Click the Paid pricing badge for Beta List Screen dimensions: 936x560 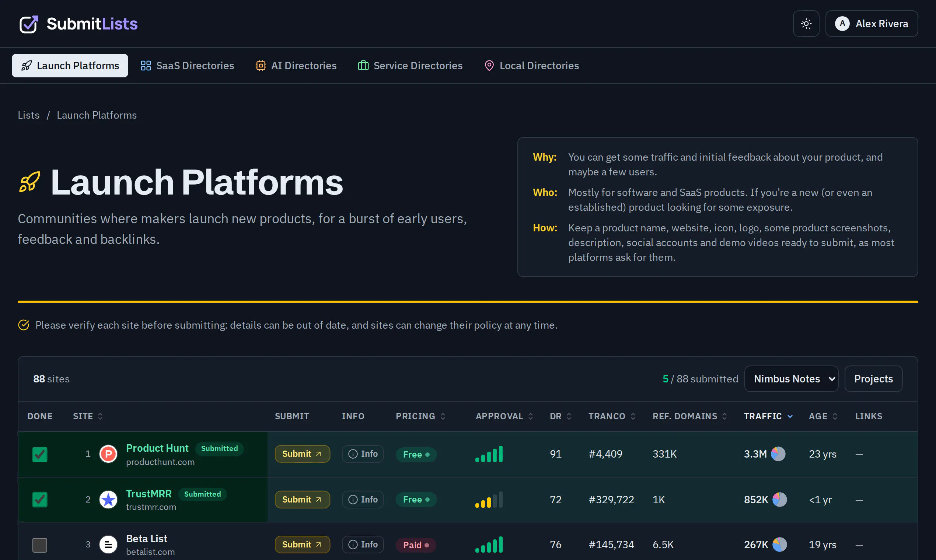pos(416,545)
